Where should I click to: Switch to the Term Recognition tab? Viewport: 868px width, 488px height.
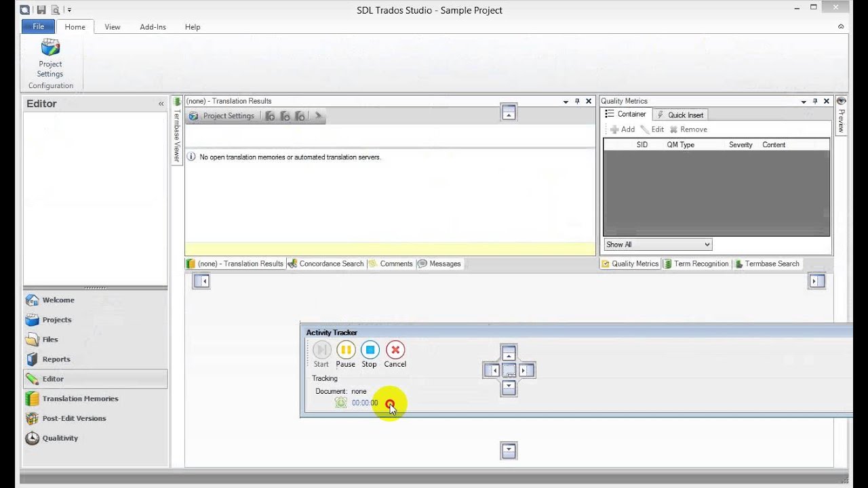[696, 264]
